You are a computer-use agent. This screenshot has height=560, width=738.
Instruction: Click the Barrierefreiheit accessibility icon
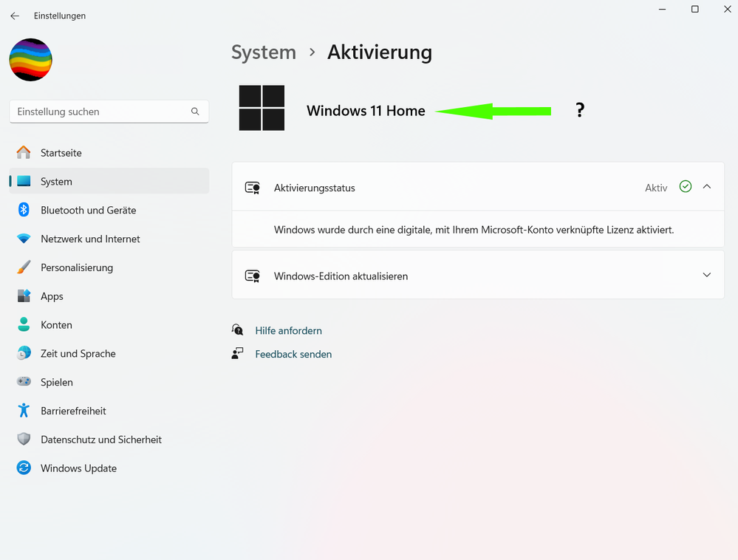[x=24, y=411]
